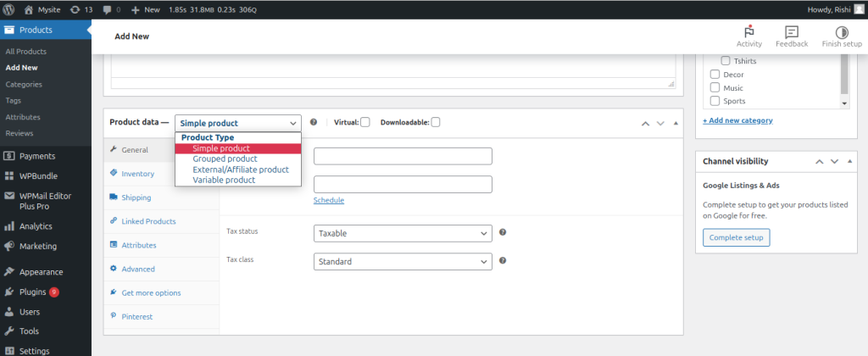
Task: Move Product data panel up
Action: pos(645,123)
